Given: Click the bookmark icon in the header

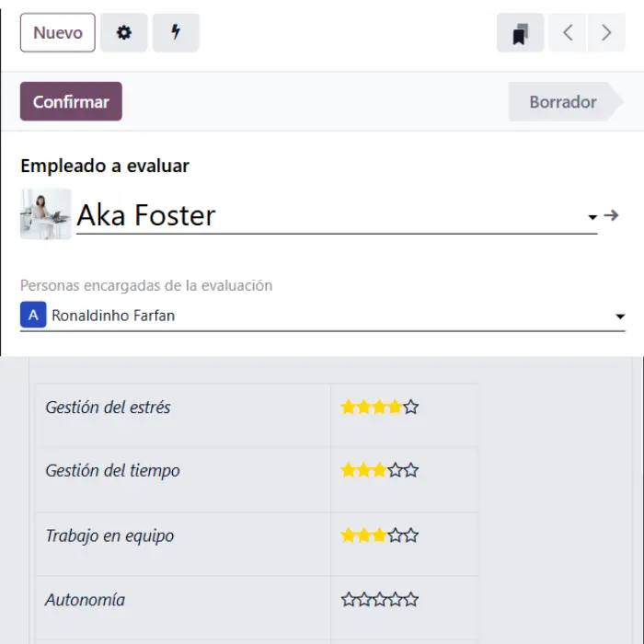Looking at the screenshot, I should coord(520,34).
